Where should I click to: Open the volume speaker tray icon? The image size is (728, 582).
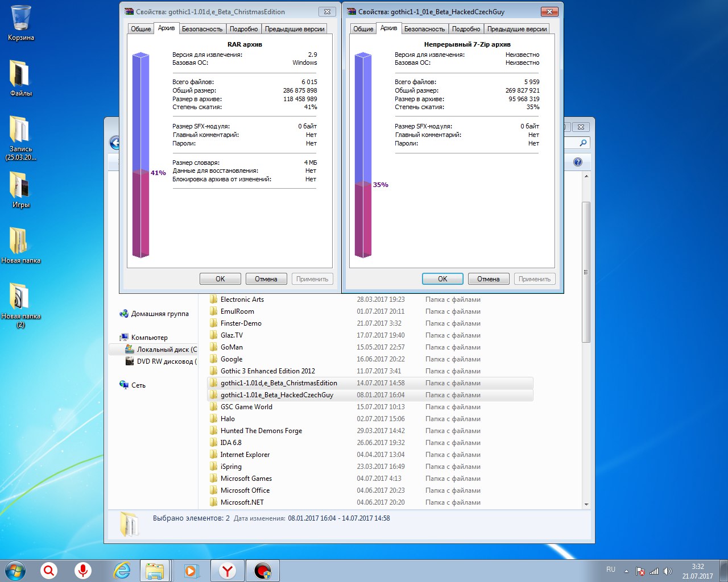coord(668,571)
